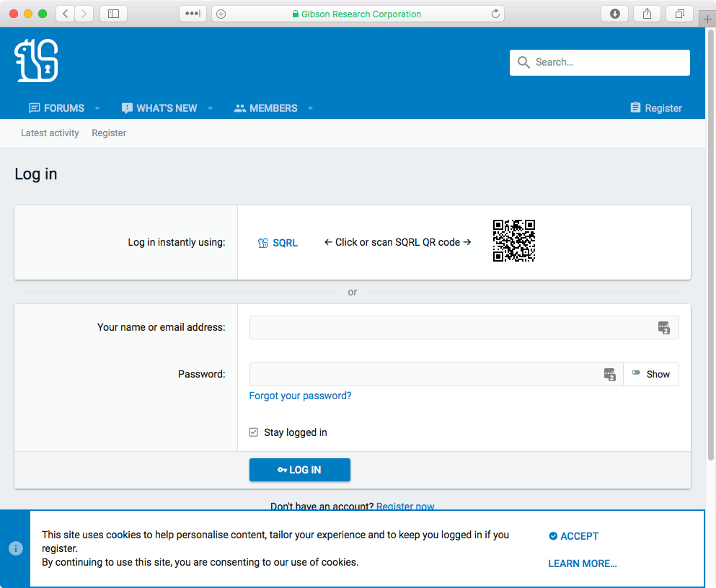Expand the Members dropdown arrow
Screen dimensions: 716x588
[311, 108]
